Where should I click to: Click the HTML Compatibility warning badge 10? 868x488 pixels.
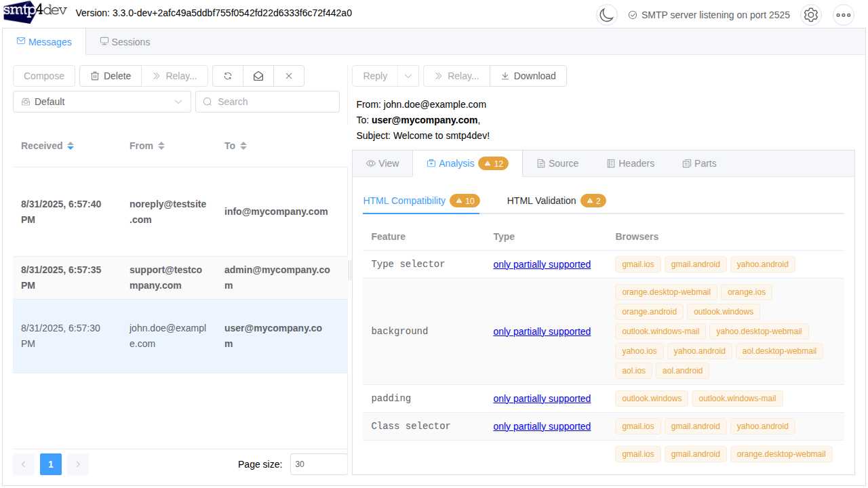[x=465, y=201]
